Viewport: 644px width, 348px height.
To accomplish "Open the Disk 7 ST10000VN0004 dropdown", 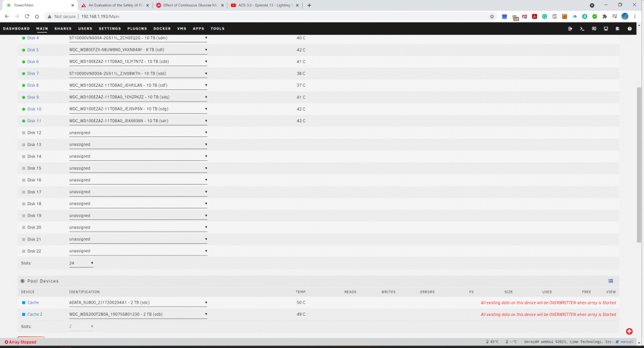I will click(x=138, y=73).
